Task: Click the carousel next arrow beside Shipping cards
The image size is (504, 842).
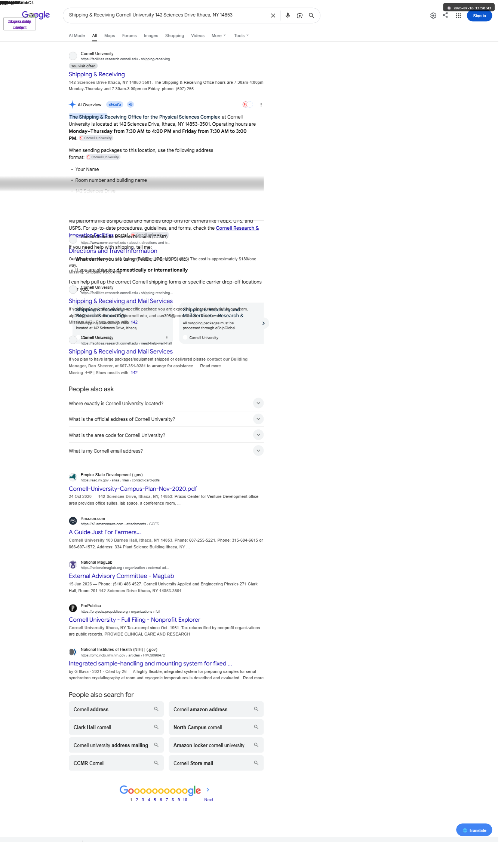Action: tap(264, 323)
